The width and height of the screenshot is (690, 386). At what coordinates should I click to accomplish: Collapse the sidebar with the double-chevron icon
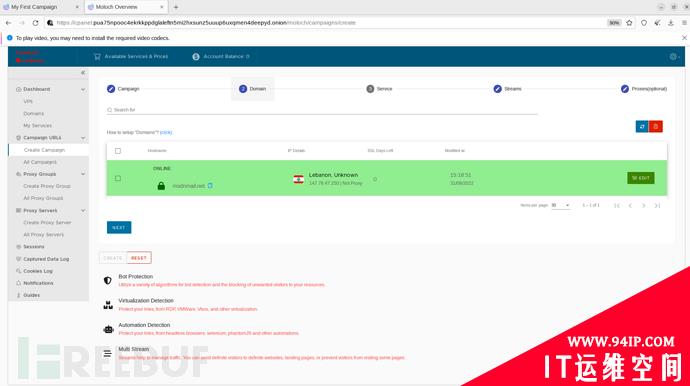point(83,73)
